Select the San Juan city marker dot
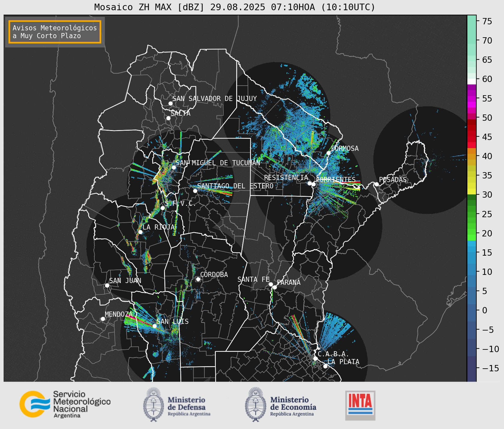 [107, 285]
